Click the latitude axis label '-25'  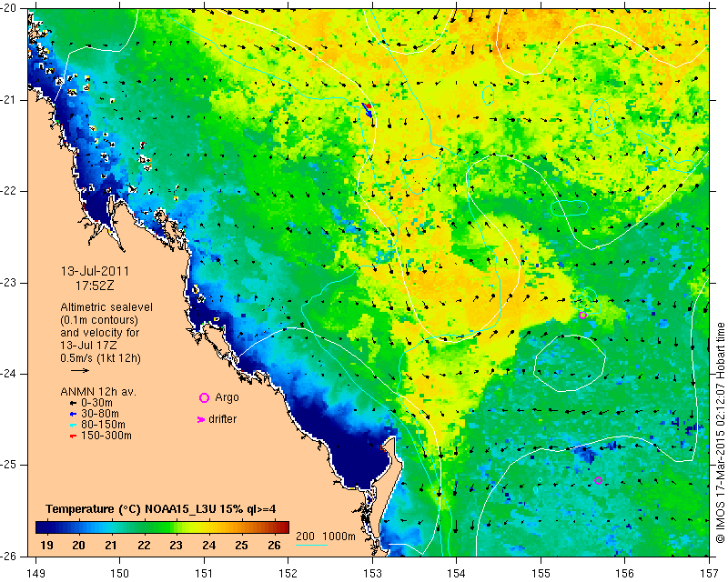(x=8, y=465)
